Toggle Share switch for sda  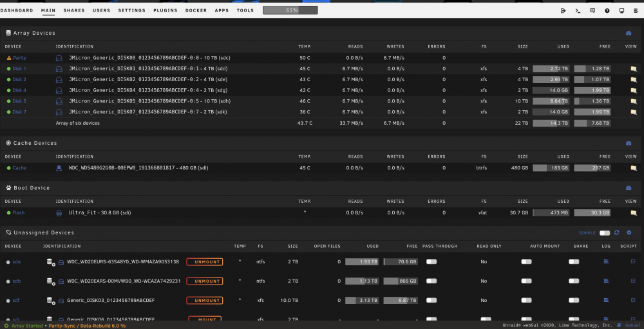point(574,261)
